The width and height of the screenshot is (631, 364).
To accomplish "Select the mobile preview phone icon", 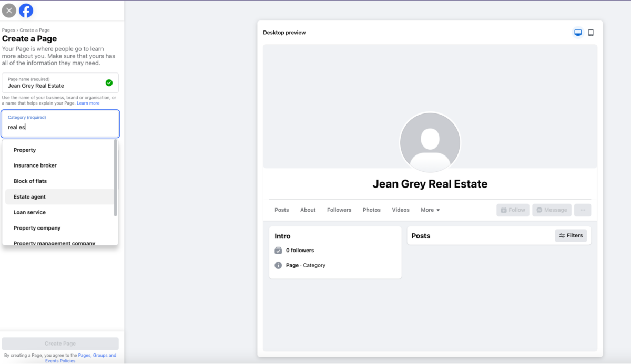I will coord(591,32).
